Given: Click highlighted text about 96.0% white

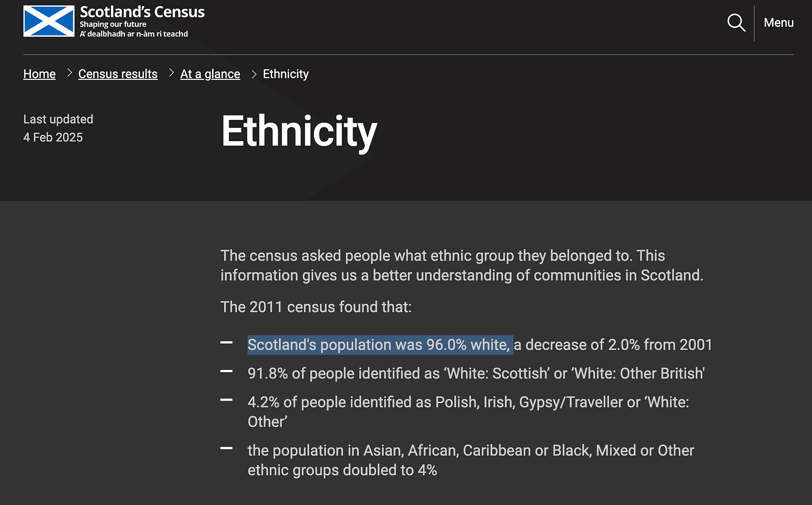Looking at the screenshot, I should click(380, 345).
